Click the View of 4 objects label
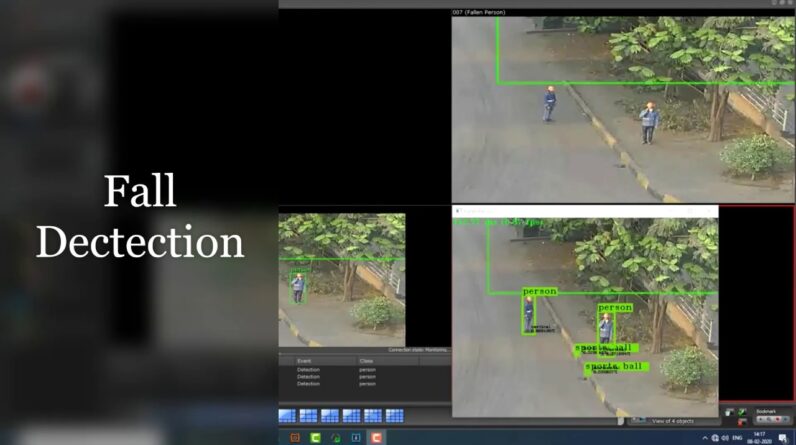The height and width of the screenshot is (445, 796). click(673, 421)
